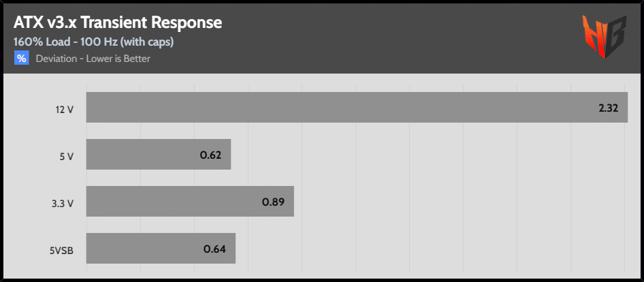Click the 160% Load subtitle text

click(x=94, y=42)
